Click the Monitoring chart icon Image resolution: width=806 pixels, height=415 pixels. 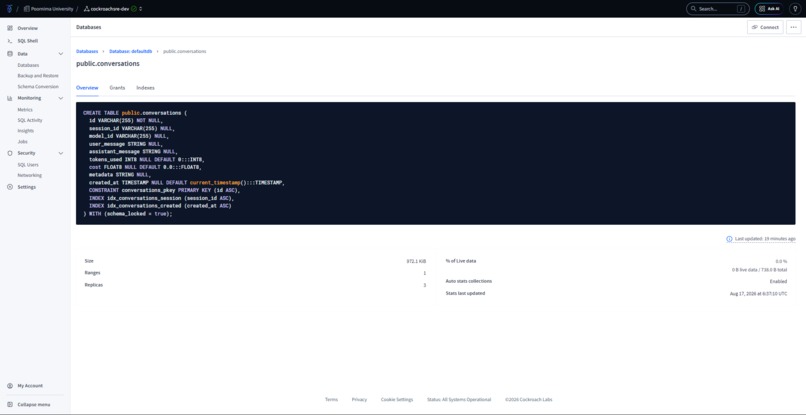10,98
